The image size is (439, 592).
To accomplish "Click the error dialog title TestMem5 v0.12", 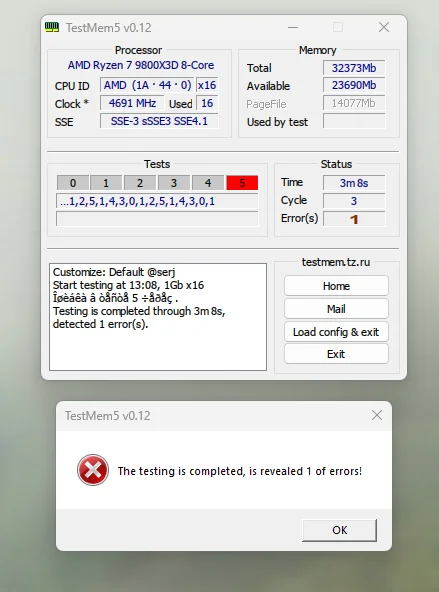I will 108,416.
